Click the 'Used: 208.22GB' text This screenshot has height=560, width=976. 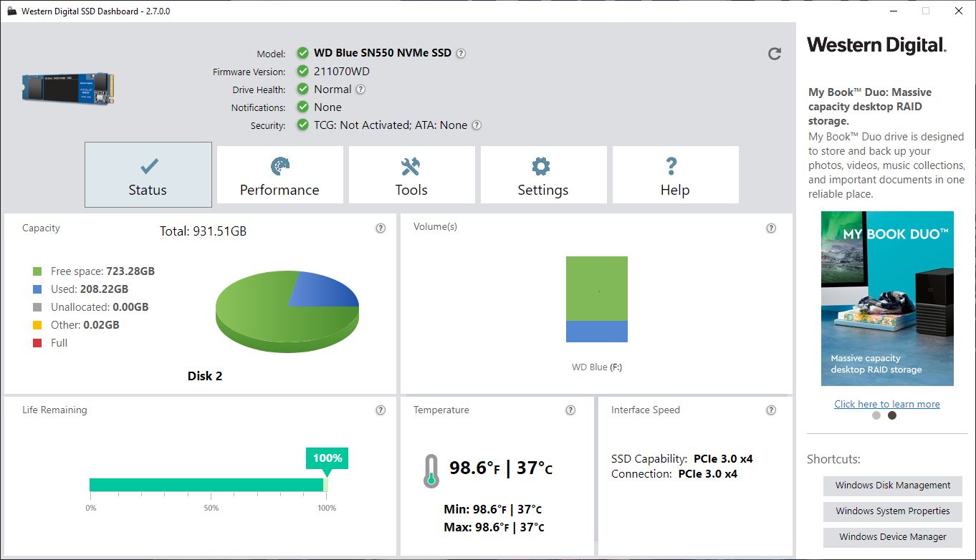pos(90,289)
